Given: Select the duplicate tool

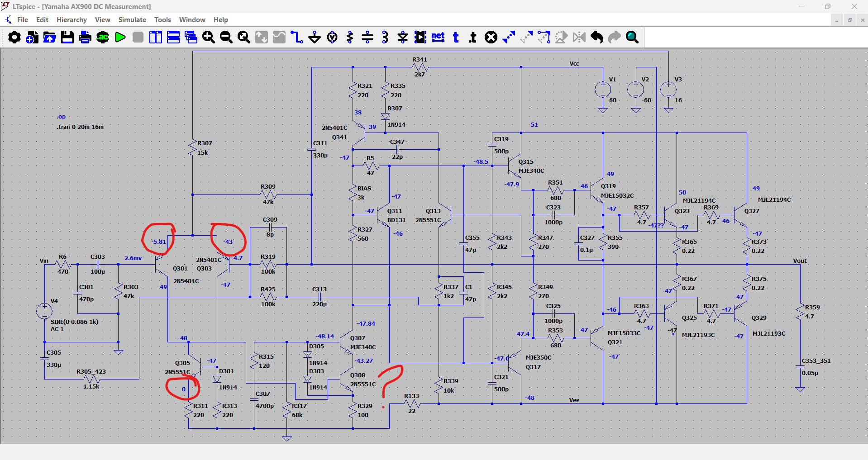Looking at the screenshot, I should tap(509, 37).
